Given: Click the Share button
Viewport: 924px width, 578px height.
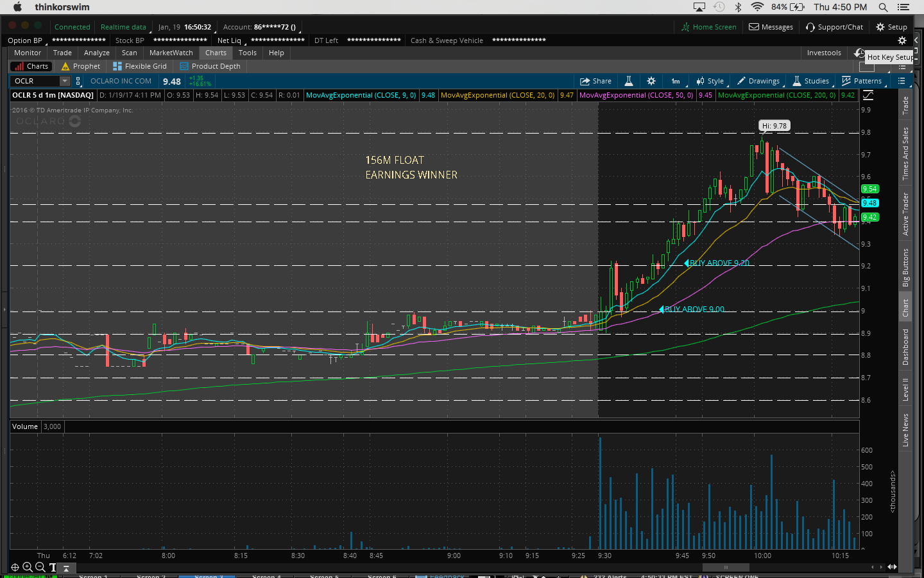Looking at the screenshot, I should pyautogui.click(x=595, y=81).
